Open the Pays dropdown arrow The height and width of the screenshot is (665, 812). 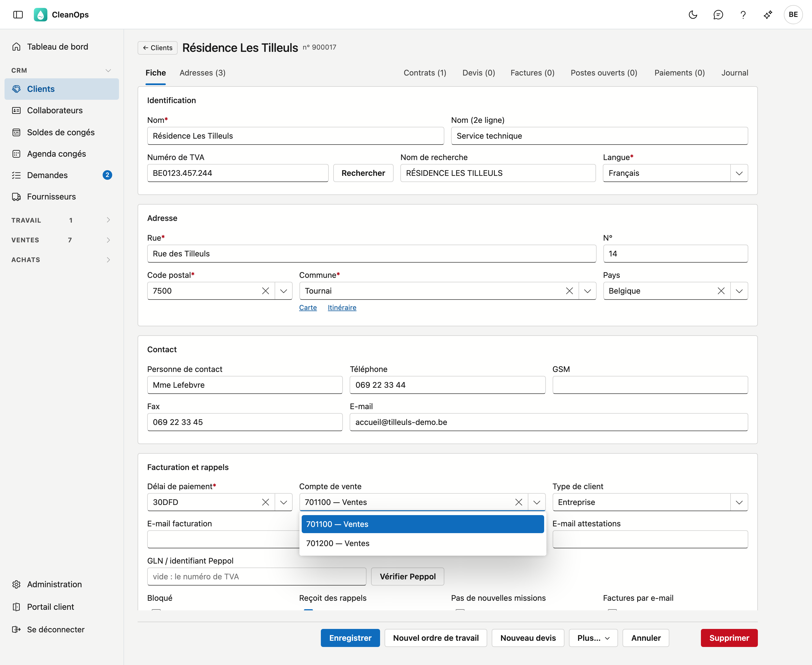point(739,291)
